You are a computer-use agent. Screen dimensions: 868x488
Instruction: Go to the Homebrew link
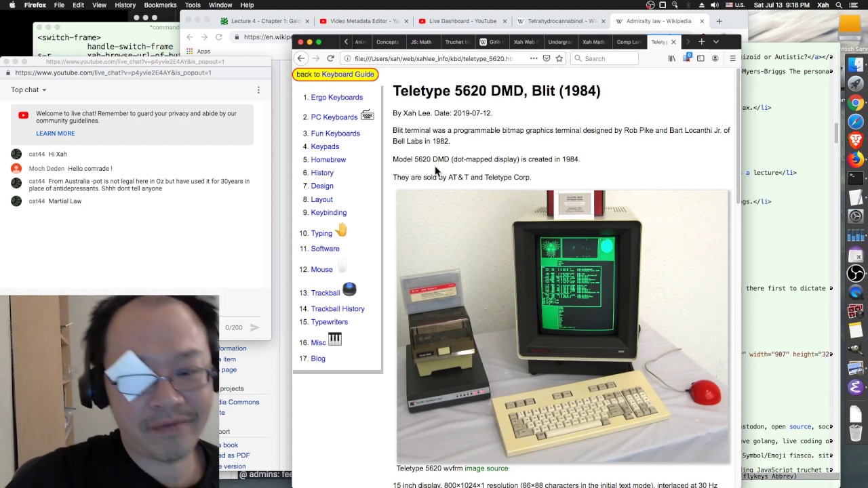(x=328, y=159)
